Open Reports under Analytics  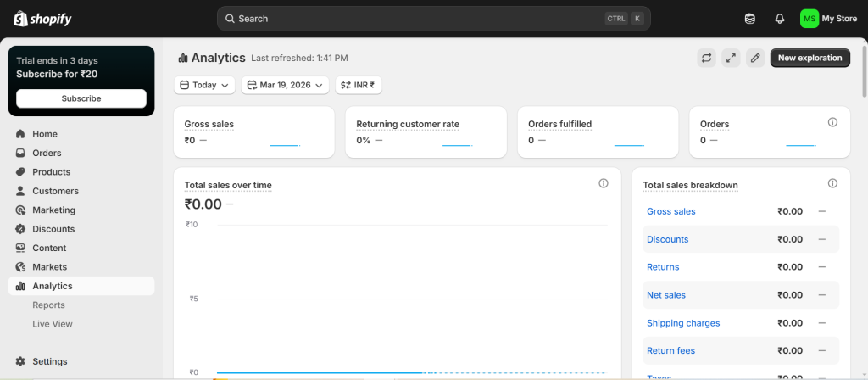point(48,305)
